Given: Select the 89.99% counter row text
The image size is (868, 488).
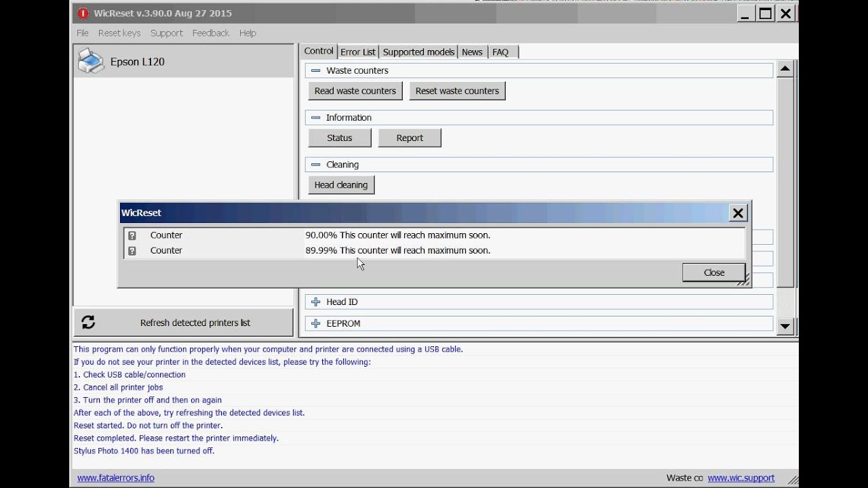Looking at the screenshot, I should pos(397,251).
